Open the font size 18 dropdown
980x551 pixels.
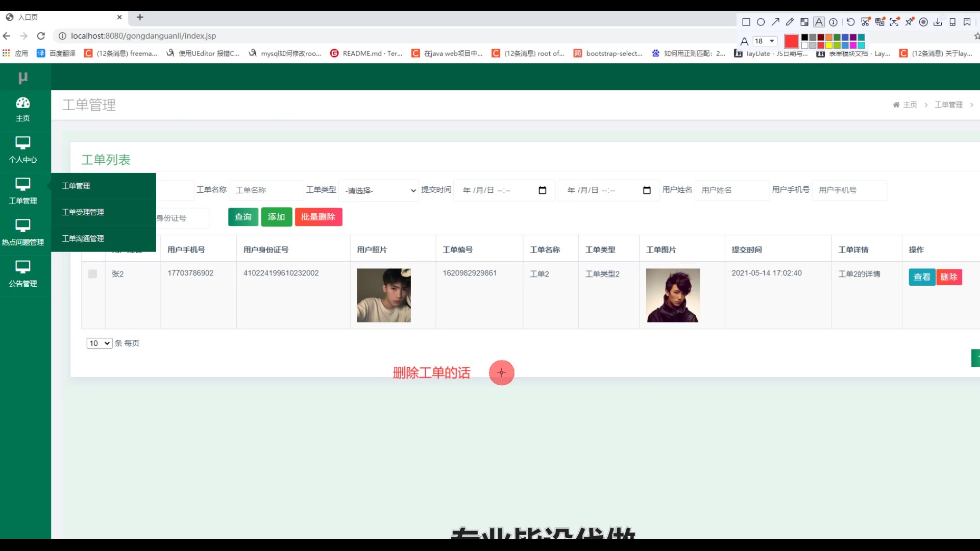click(765, 41)
